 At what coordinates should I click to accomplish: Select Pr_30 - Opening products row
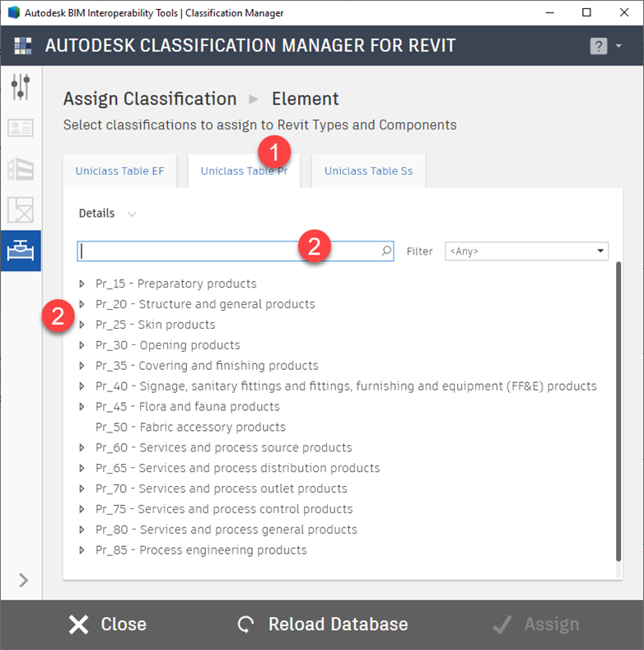[x=168, y=345]
